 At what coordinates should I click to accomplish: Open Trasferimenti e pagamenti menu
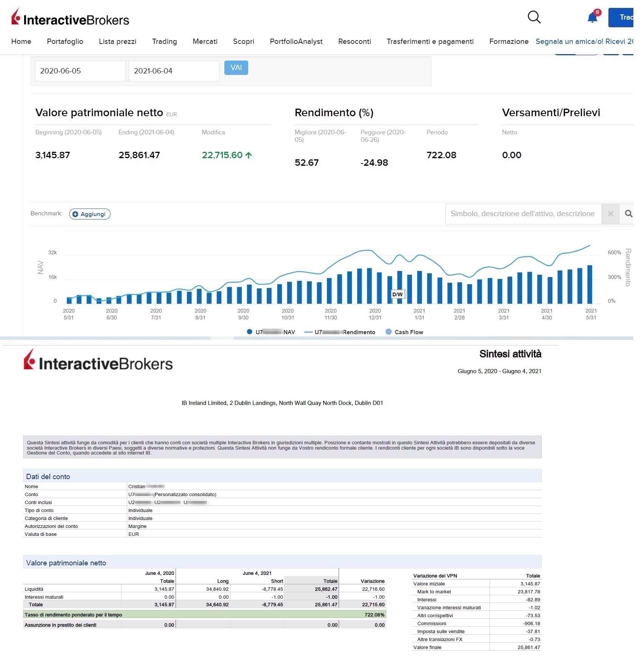point(430,41)
